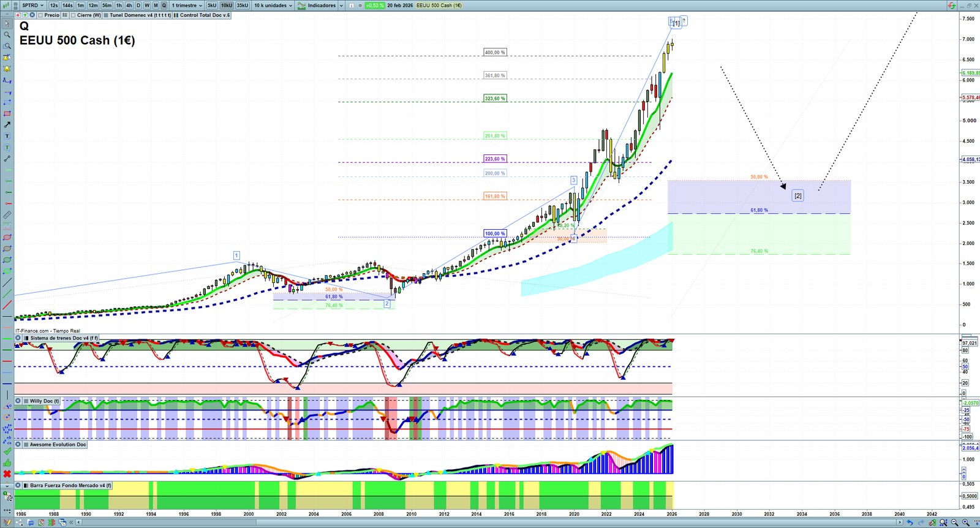
Task: Click the double-left chevron in bottom bar
Action: coord(72,522)
